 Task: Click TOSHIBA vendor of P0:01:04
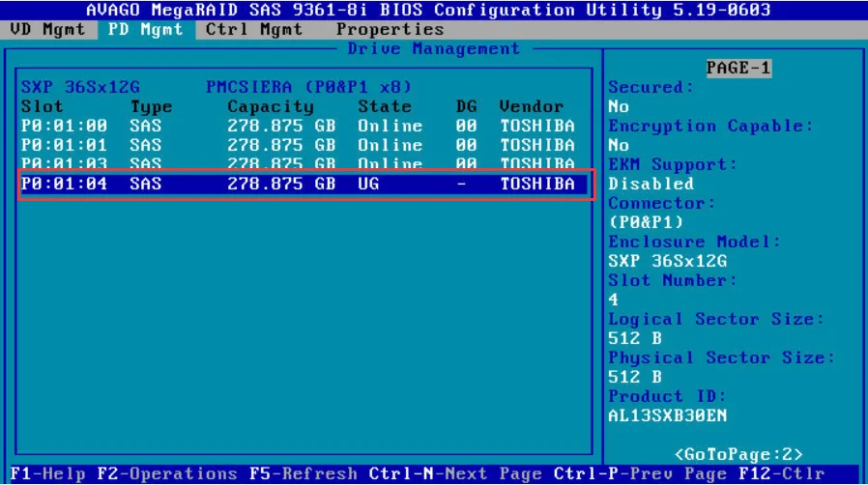pos(537,184)
